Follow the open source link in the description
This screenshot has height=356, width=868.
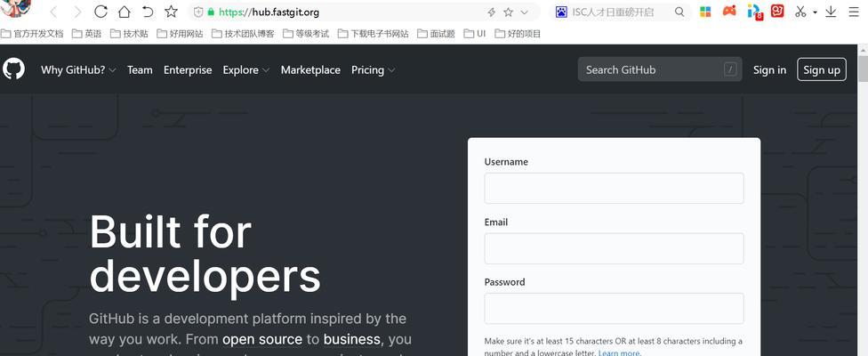pos(262,339)
